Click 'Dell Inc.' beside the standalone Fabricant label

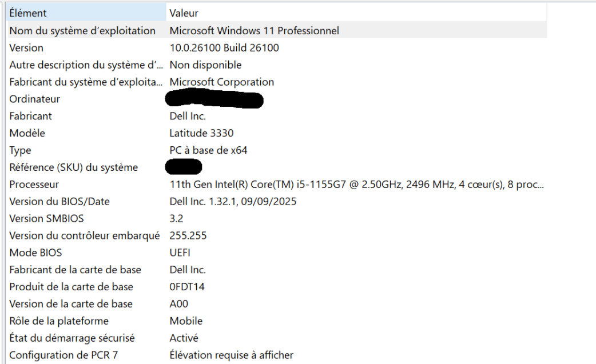[188, 116]
